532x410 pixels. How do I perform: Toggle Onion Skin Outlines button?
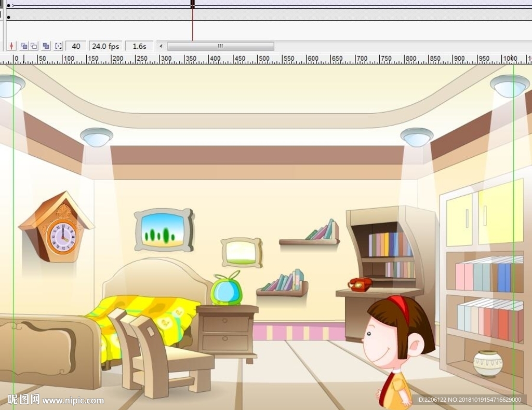(x=34, y=46)
